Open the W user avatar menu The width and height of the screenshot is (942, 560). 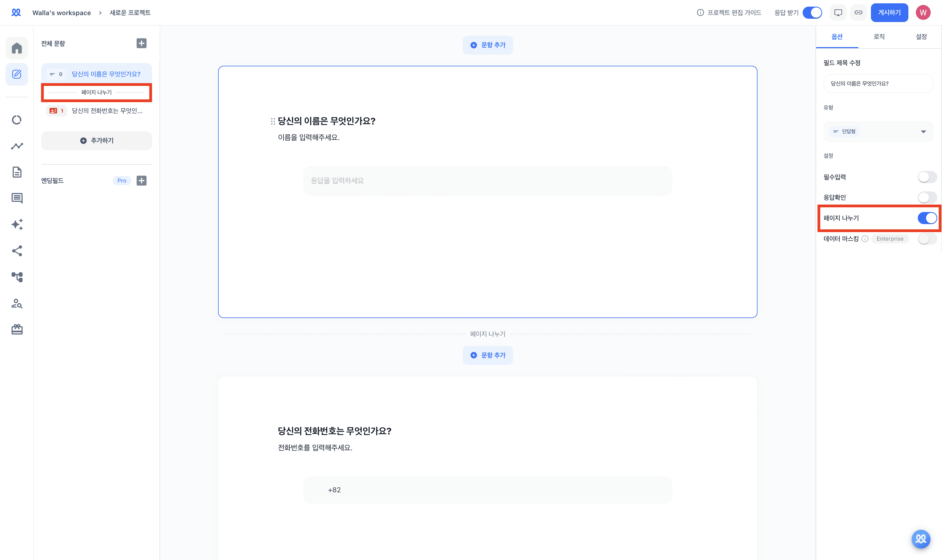(x=923, y=13)
